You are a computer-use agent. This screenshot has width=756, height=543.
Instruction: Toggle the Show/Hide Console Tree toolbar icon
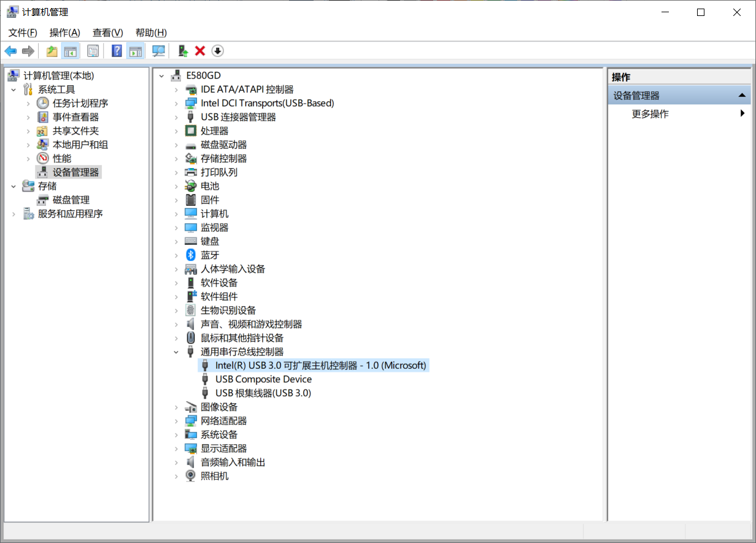[71, 51]
